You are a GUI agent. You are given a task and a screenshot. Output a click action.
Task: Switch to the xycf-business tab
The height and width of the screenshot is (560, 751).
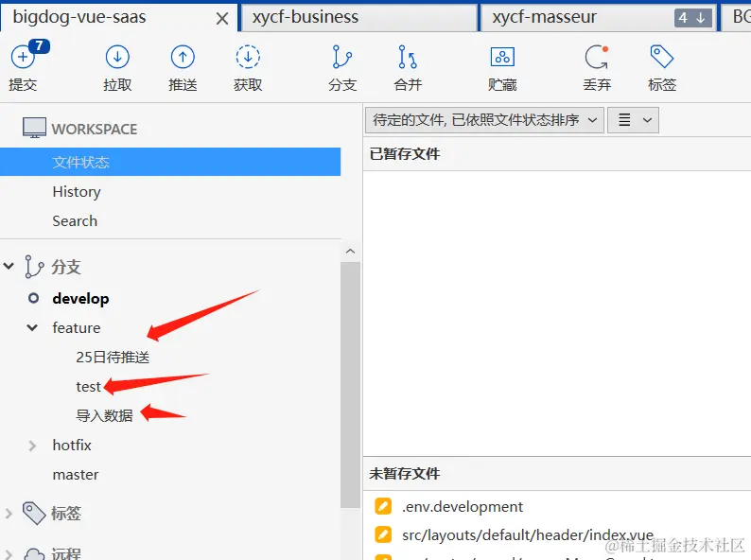click(x=358, y=17)
